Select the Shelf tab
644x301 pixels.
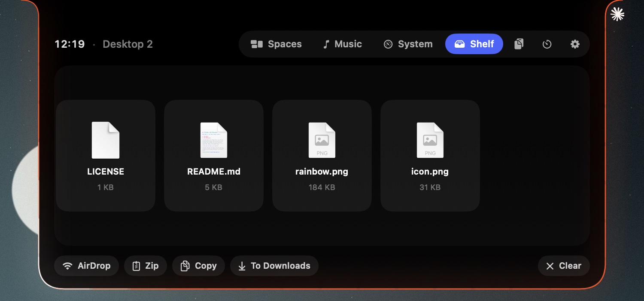click(x=474, y=44)
